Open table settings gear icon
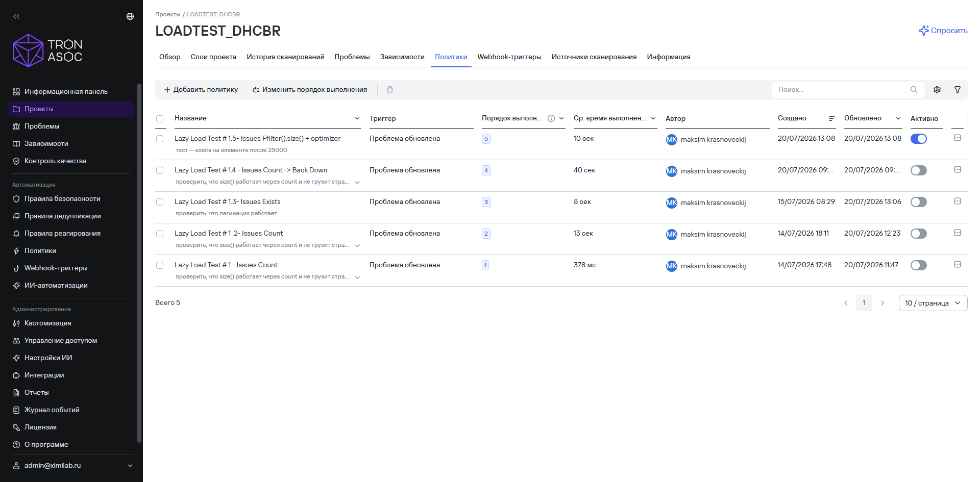This screenshot has width=980, height=482. [x=937, y=90]
